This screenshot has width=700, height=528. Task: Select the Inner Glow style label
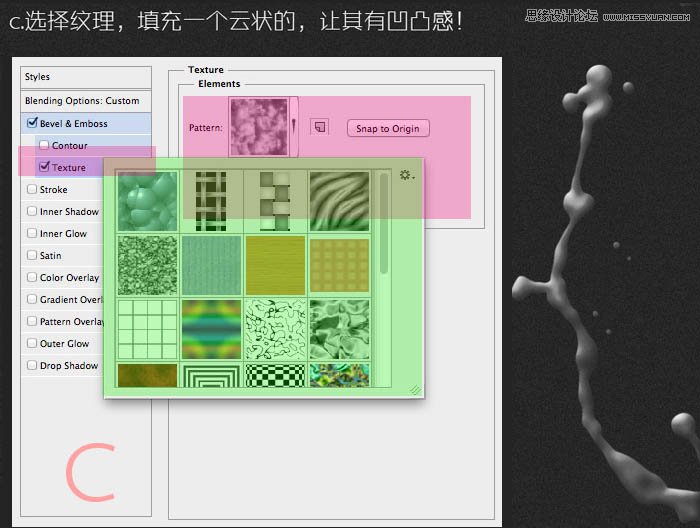click(63, 233)
